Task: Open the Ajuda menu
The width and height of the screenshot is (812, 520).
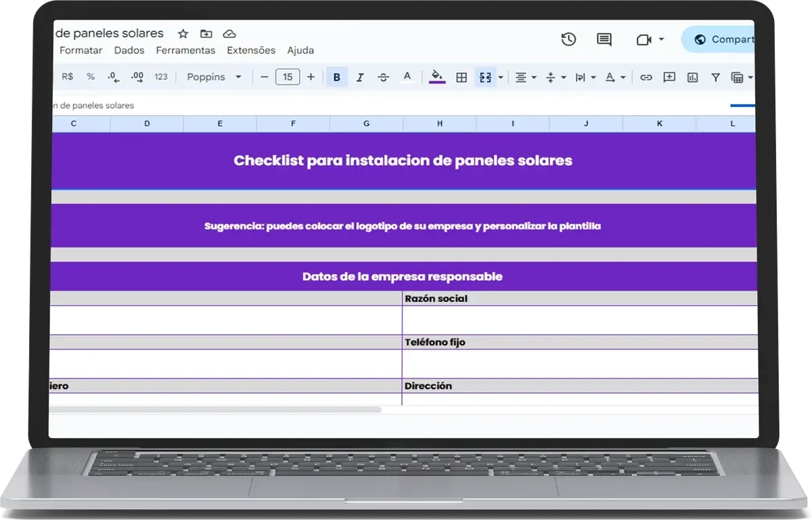Action: tap(300, 50)
